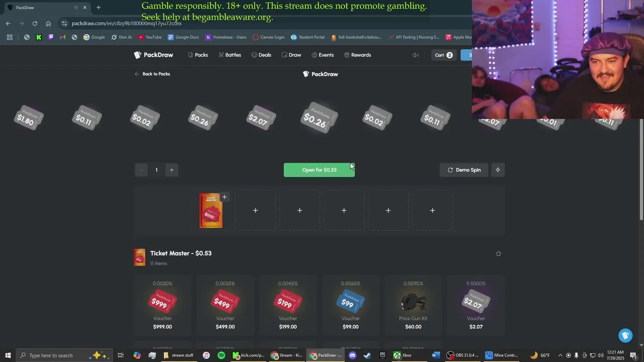Viewport: 644px width, 362px height.
Task: Open the Canvas Login bookmark
Action: 269,37
